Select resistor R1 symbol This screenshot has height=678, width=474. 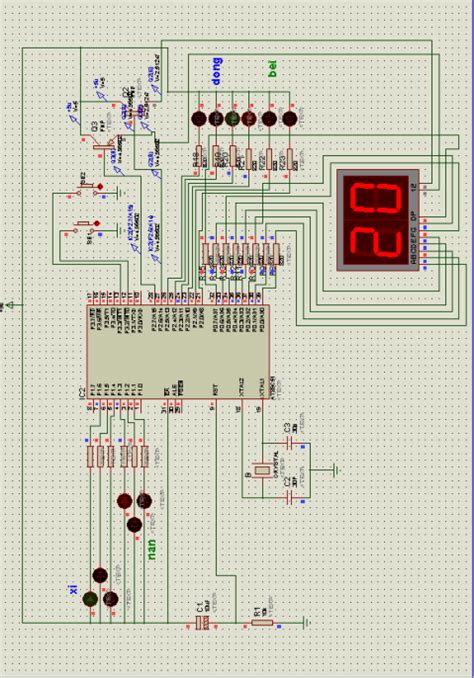coord(262,623)
